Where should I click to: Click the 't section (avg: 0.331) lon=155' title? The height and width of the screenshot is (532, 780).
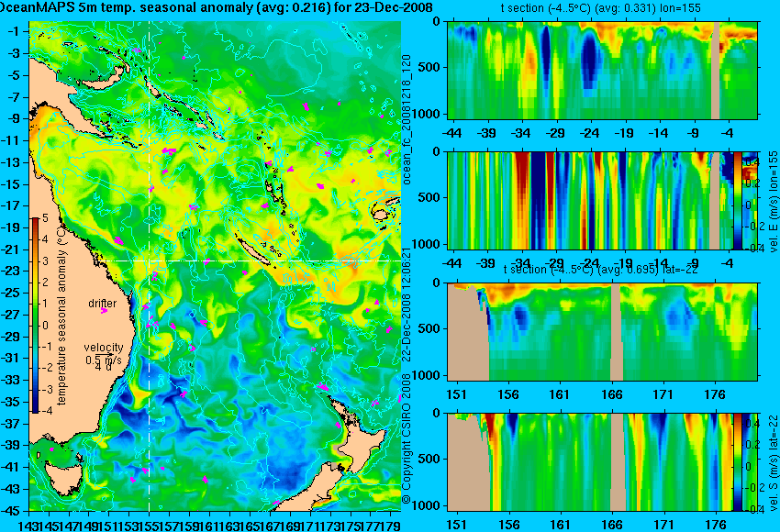(x=600, y=8)
